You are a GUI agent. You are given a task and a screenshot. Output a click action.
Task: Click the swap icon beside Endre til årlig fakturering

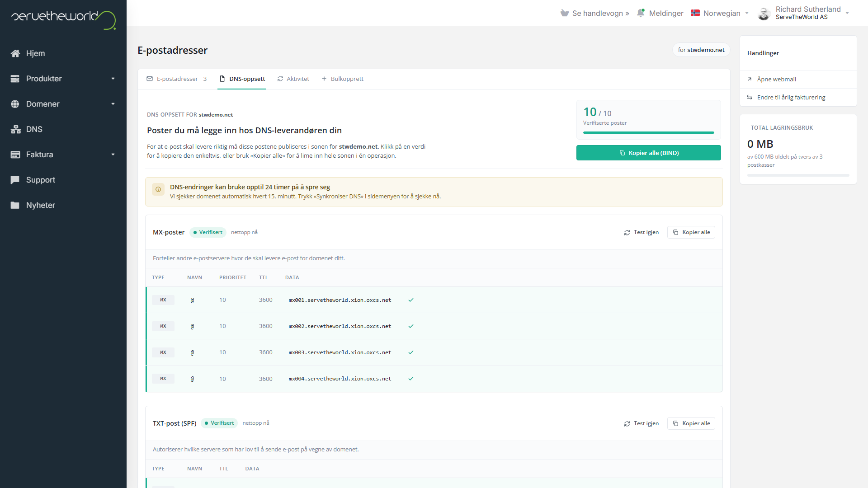coord(750,97)
